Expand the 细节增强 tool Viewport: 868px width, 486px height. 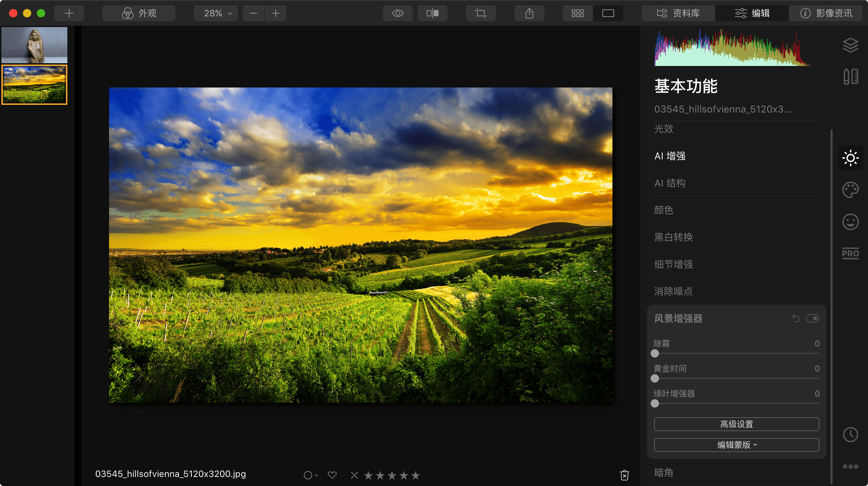pos(737,264)
